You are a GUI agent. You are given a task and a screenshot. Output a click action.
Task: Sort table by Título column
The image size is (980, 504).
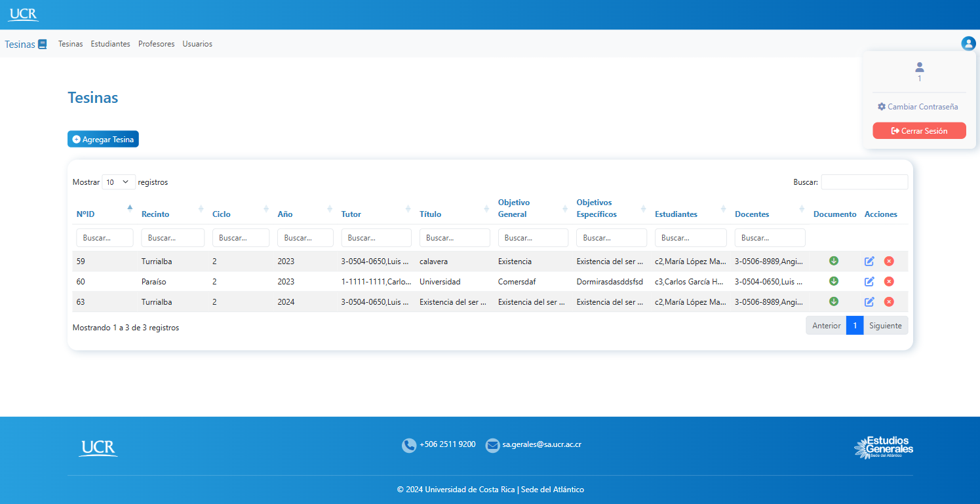pos(455,208)
